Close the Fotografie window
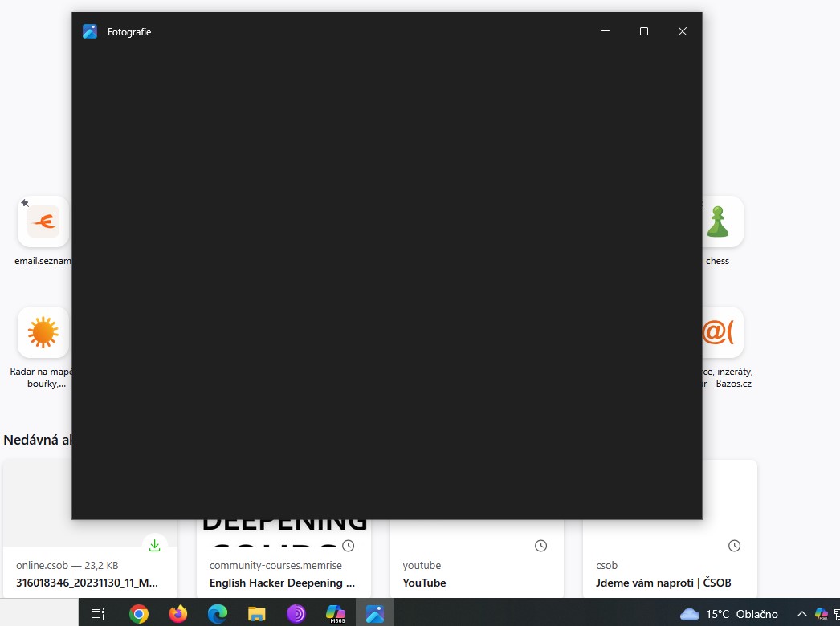This screenshot has height=626, width=840. (x=683, y=31)
